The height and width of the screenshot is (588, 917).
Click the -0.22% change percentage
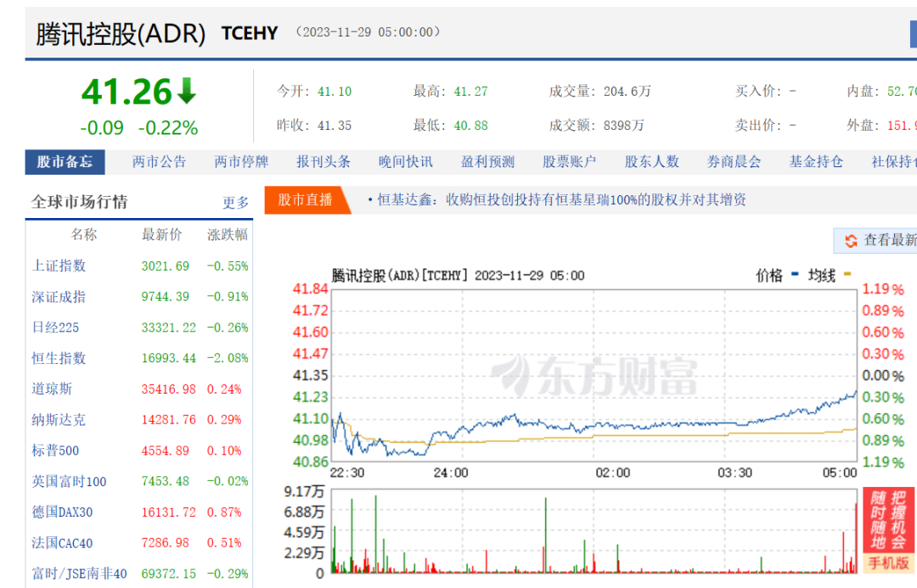[x=168, y=128]
